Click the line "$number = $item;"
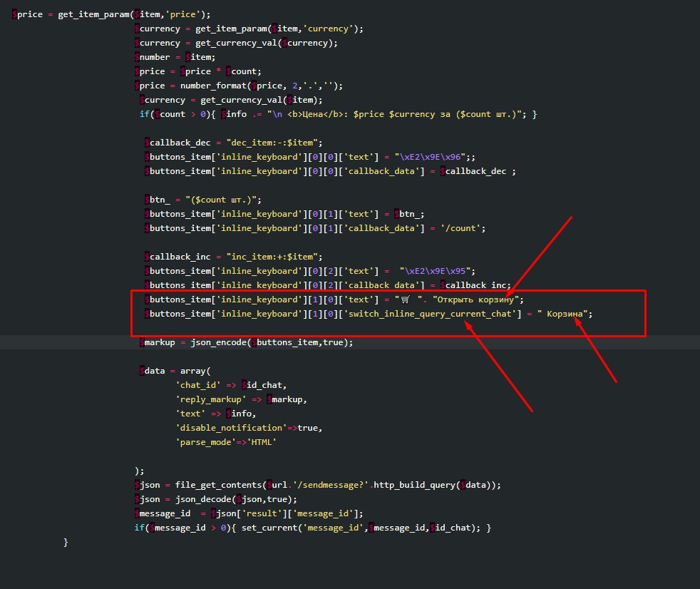This screenshot has height=589, width=700. point(175,57)
